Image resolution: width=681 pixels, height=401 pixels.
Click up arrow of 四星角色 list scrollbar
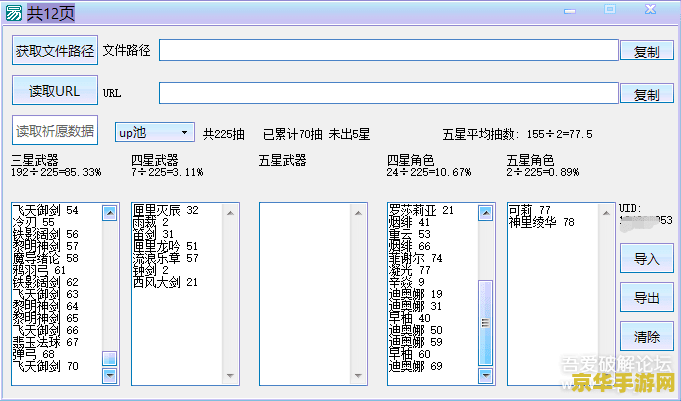(485, 213)
